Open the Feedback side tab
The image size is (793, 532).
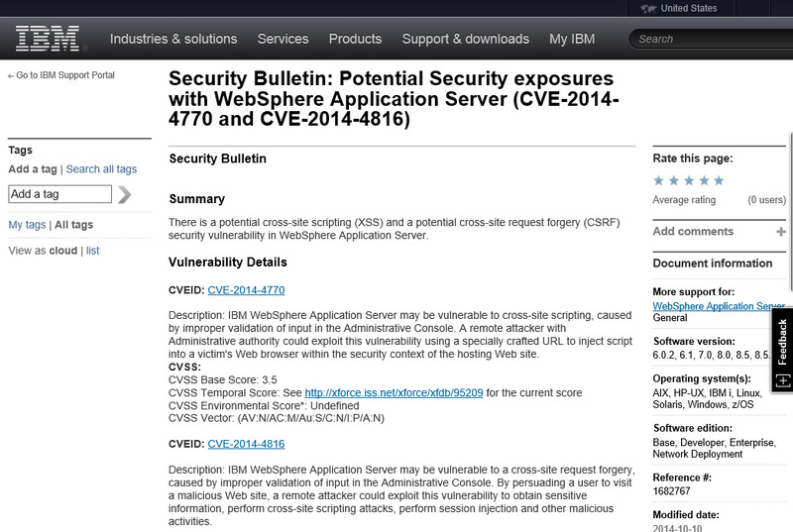tap(781, 349)
